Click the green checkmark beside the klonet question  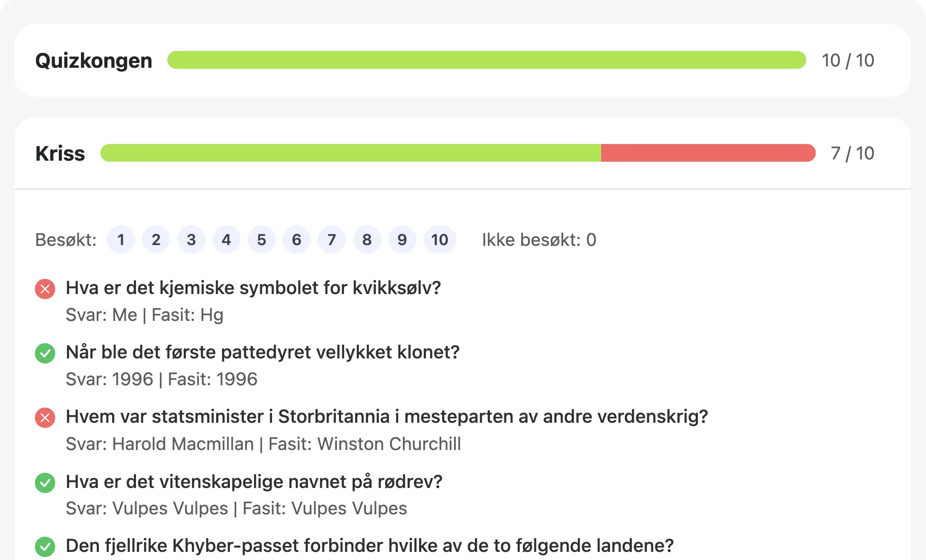(45, 353)
